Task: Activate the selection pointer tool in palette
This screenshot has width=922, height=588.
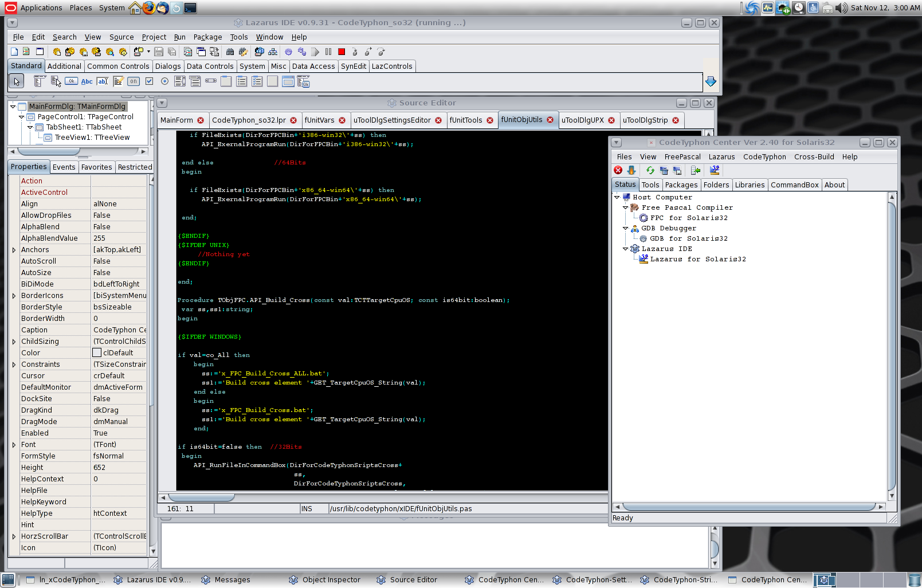Action: pos(16,81)
